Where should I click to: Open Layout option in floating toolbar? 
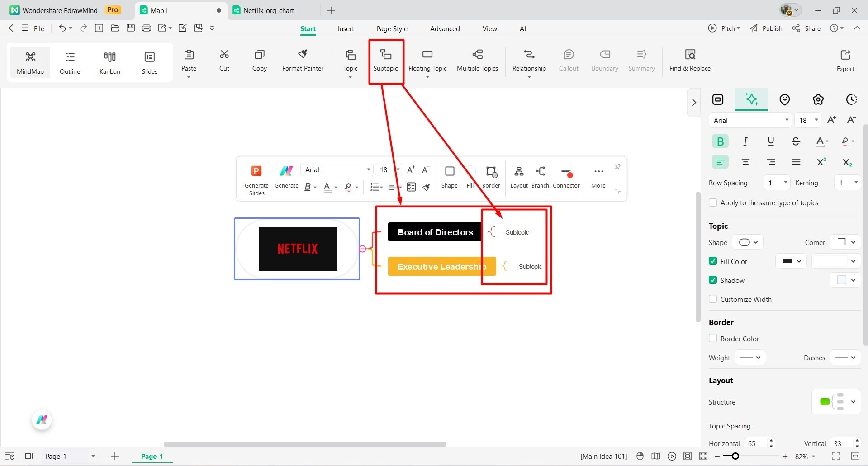click(x=519, y=177)
